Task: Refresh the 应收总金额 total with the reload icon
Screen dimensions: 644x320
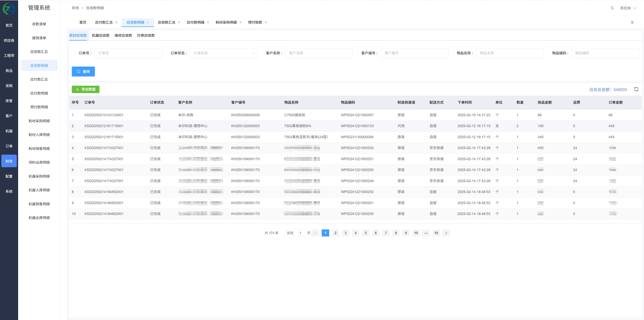Action: coord(636,89)
